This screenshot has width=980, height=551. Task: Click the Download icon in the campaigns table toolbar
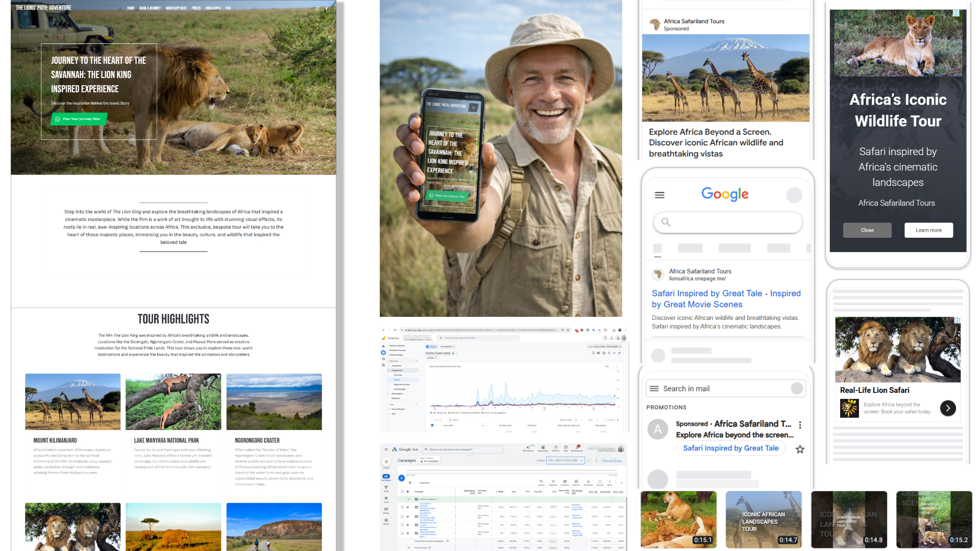588,482
